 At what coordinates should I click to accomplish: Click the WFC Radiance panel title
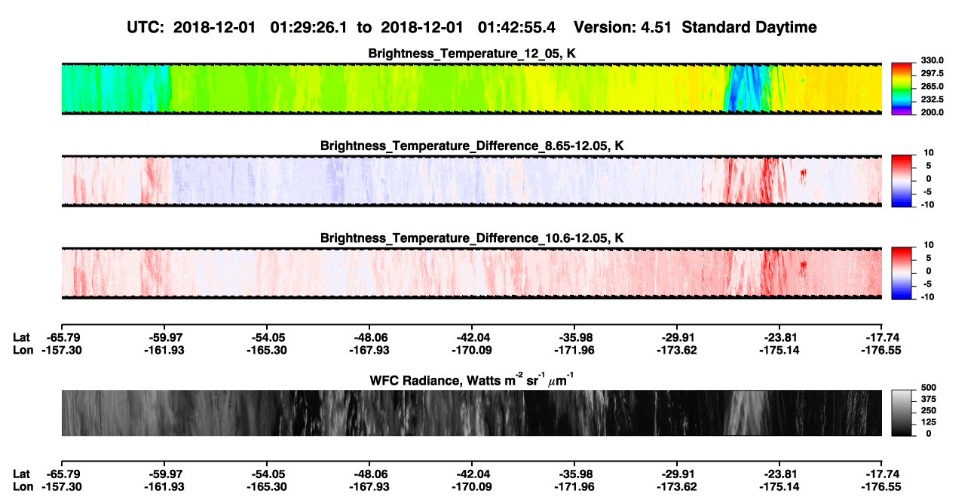[x=472, y=379]
